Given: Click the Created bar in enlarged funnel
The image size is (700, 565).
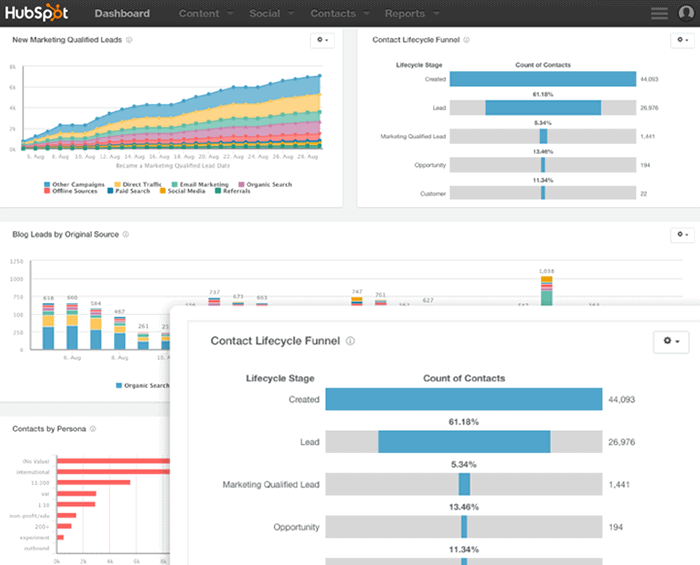Looking at the screenshot, I should click(x=464, y=399).
